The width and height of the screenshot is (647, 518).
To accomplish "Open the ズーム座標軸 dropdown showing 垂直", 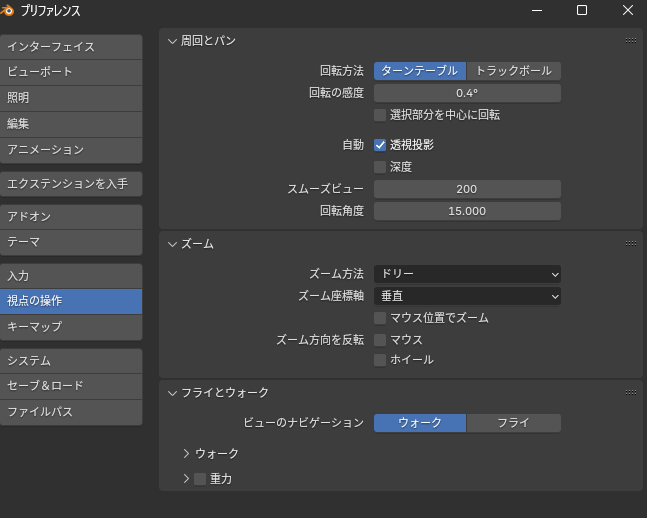I will 467,296.
